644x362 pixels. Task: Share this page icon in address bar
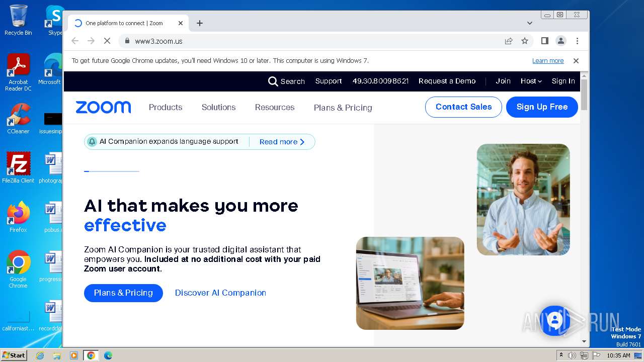[509, 41]
